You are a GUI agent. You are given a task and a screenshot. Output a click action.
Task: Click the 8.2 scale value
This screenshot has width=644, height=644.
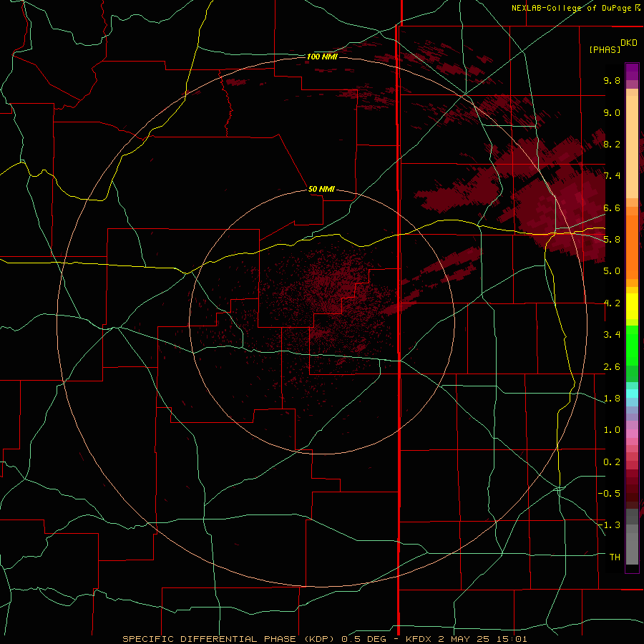click(x=612, y=144)
